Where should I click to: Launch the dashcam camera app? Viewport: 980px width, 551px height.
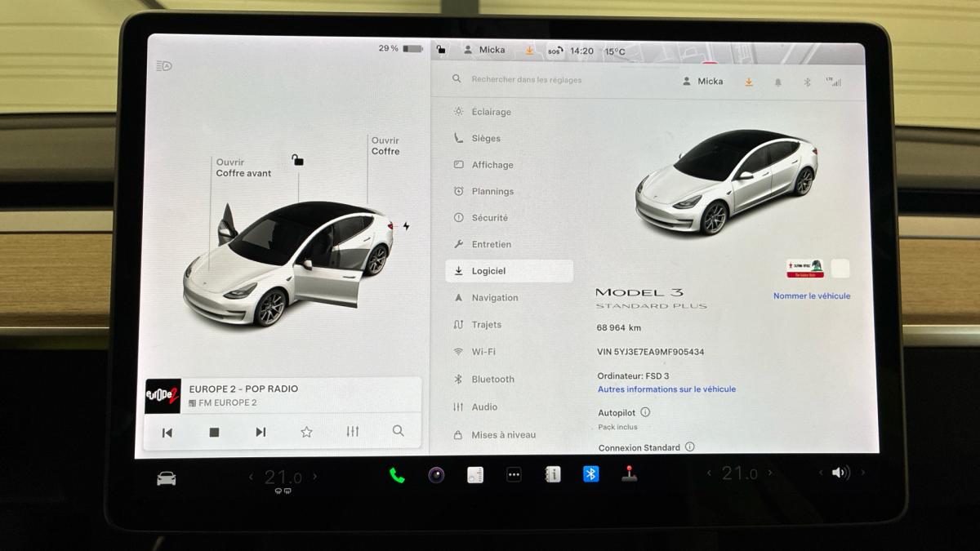[436, 475]
